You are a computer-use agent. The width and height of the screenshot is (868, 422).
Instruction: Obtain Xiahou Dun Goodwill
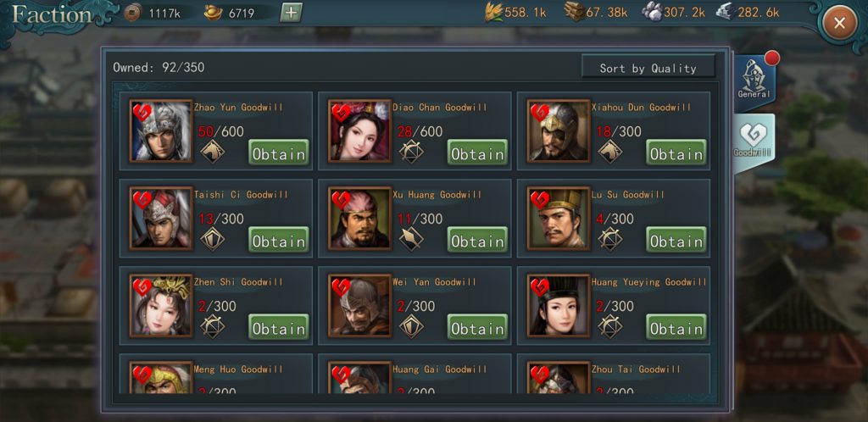(676, 153)
